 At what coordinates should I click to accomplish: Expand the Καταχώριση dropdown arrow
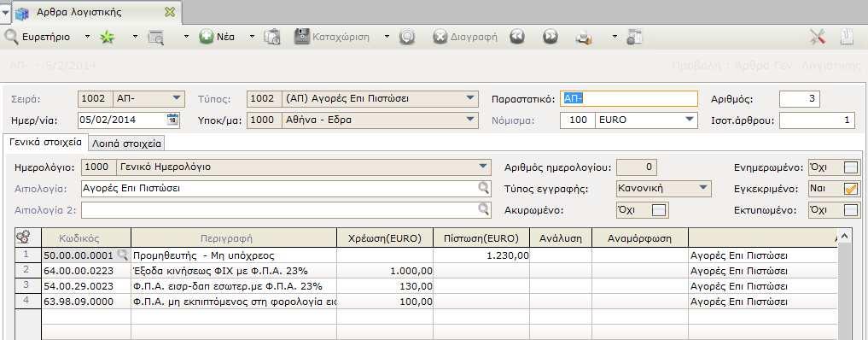[x=387, y=37]
